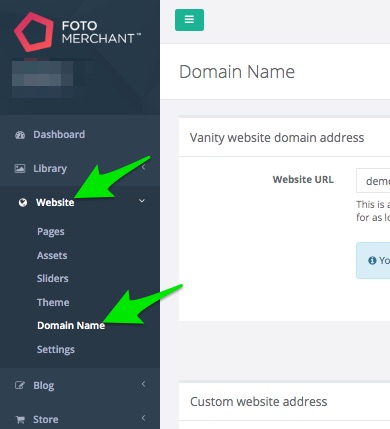This screenshot has width=390, height=429.
Task: Click the Website URL field label
Action: tap(303, 180)
